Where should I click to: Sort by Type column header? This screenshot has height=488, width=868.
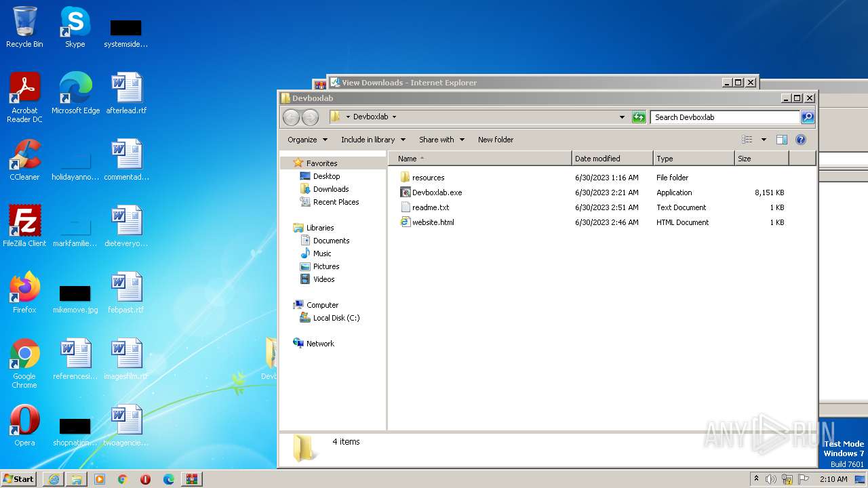pyautogui.click(x=694, y=159)
